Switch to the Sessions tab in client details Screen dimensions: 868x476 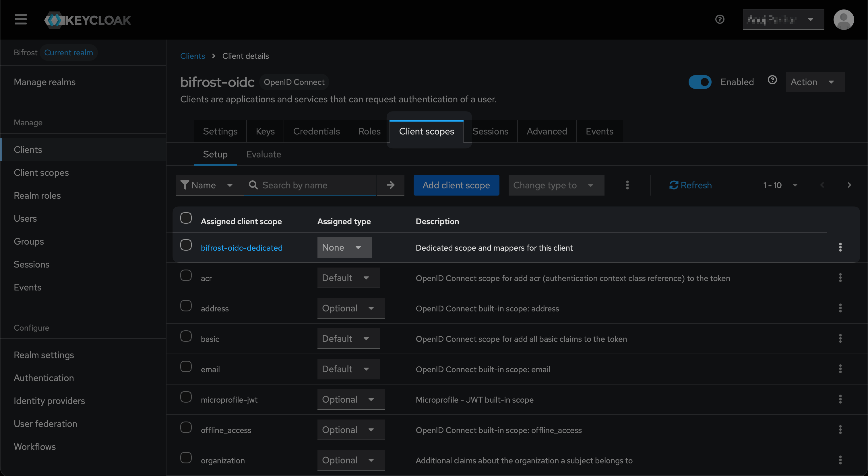[x=490, y=131]
